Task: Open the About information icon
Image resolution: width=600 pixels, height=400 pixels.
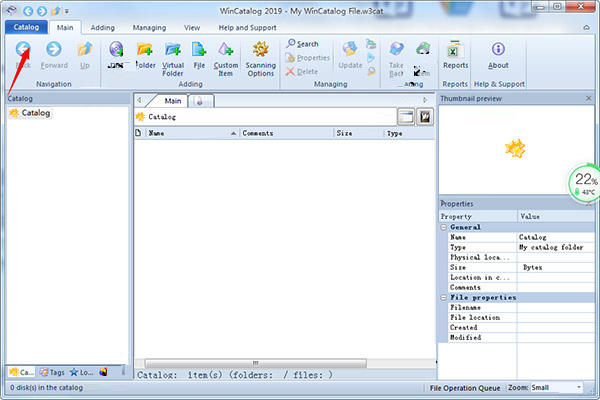Action: (498, 50)
